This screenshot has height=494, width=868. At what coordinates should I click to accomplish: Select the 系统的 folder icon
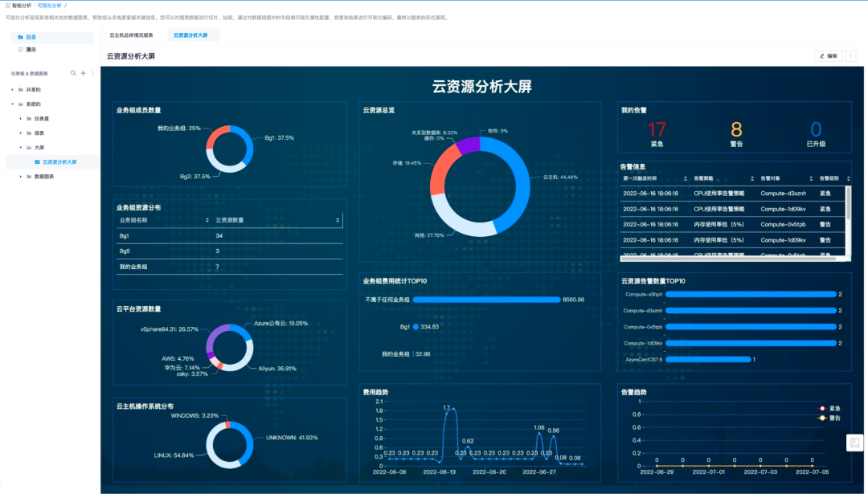pyautogui.click(x=20, y=104)
